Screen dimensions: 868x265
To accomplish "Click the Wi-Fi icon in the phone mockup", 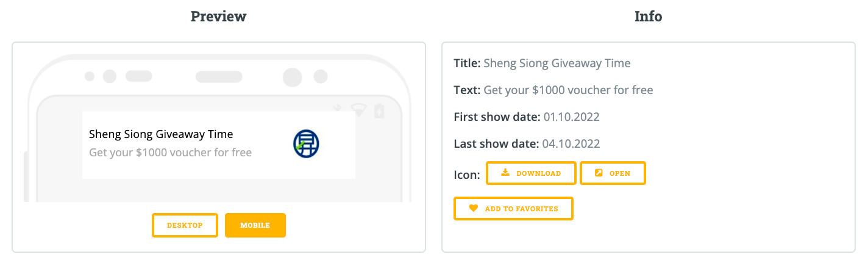I will point(358,110).
